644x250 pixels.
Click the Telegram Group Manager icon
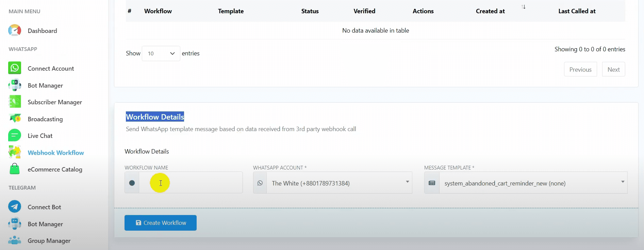(x=15, y=240)
